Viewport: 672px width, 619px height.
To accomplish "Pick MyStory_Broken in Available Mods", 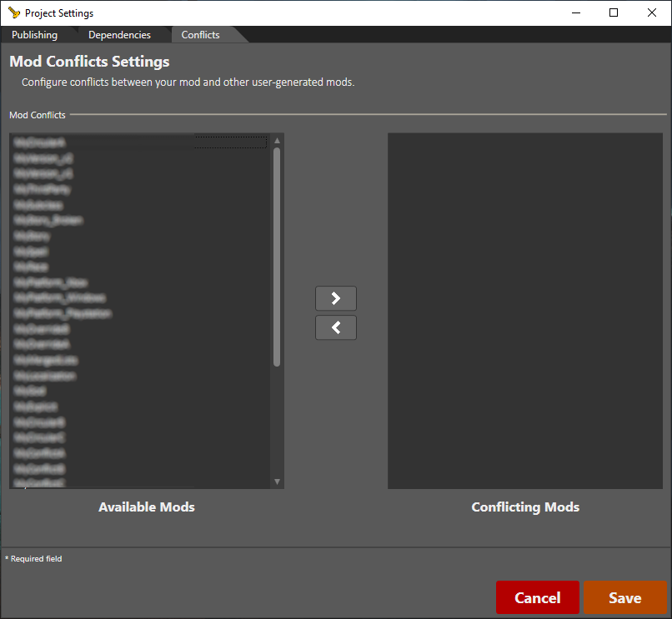I will coord(48,220).
